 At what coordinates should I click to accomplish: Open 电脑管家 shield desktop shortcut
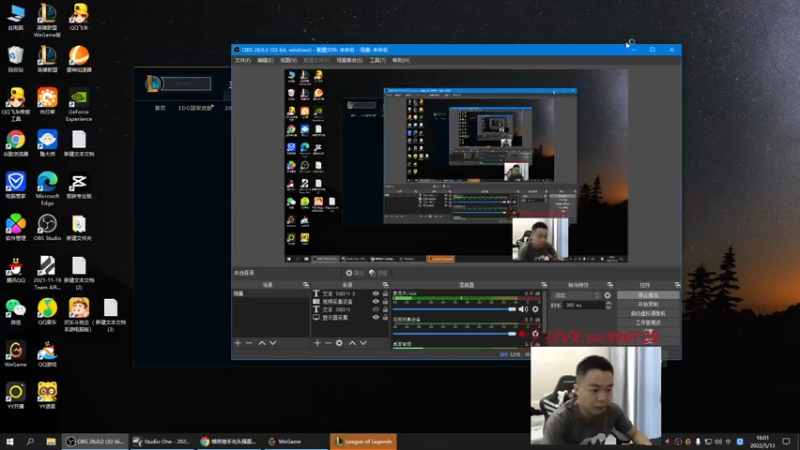[16, 186]
